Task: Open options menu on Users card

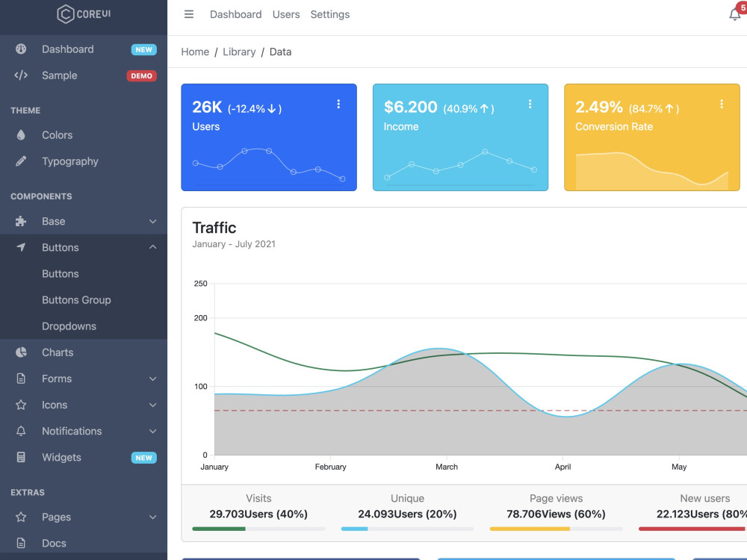Action: click(x=338, y=105)
